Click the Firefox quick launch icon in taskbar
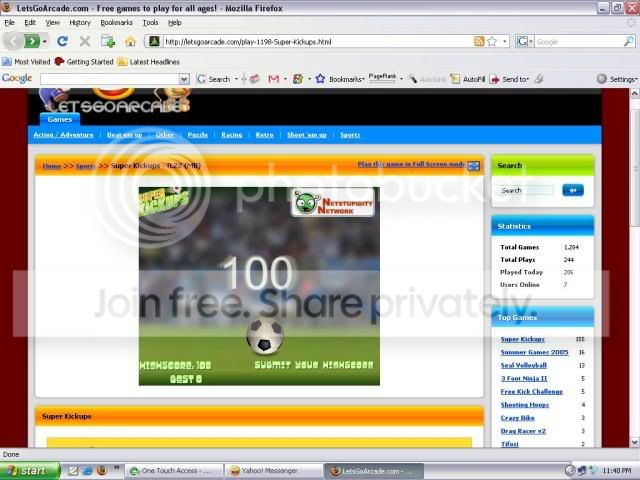Viewport: 640px width, 480px height. pos(102,471)
